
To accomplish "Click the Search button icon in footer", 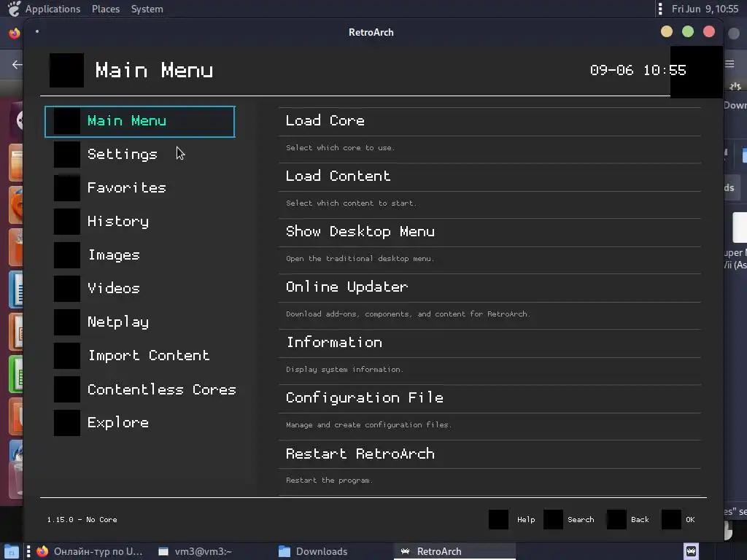I will pos(553,519).
